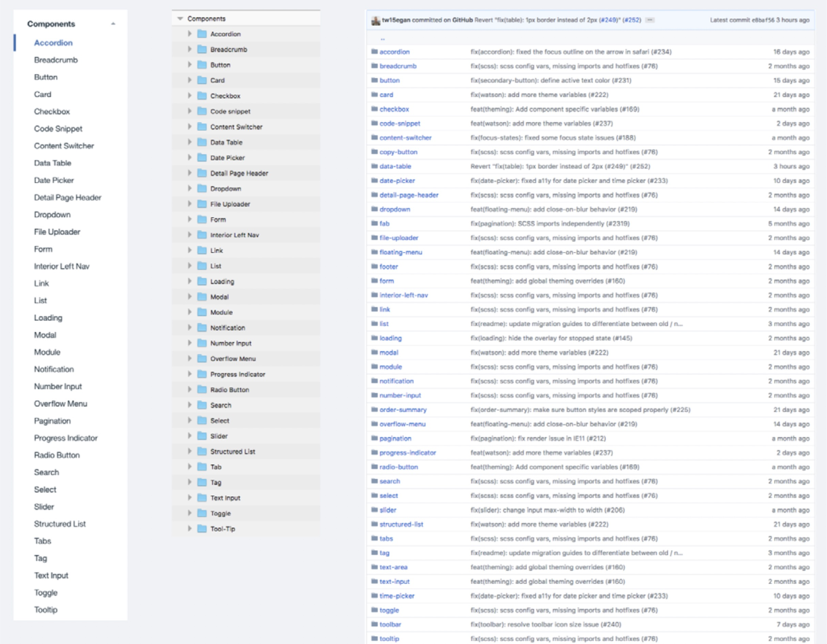Screen dimensions: 827x644
Task: Select Radio Button tree row label
Action: [230, 389]
